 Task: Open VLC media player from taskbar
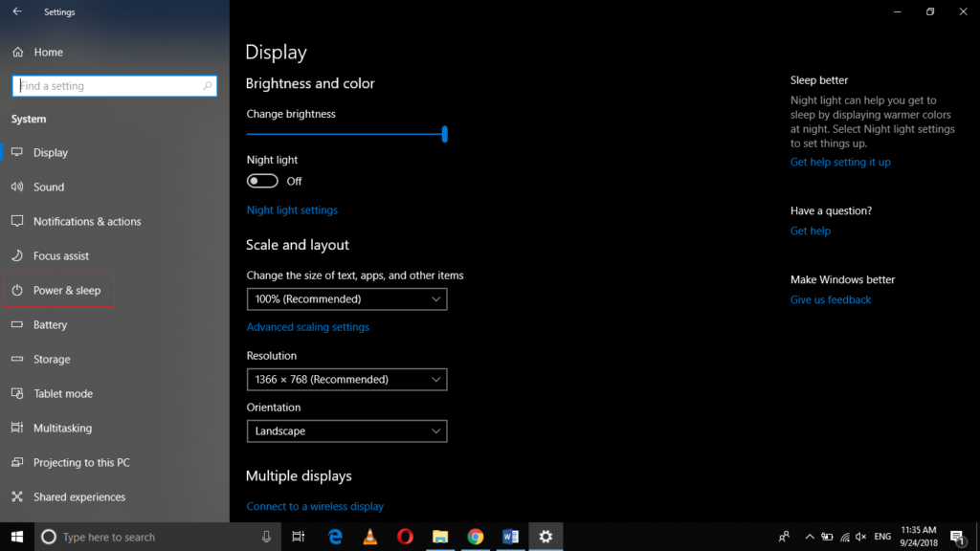click(x=369, y=537)
